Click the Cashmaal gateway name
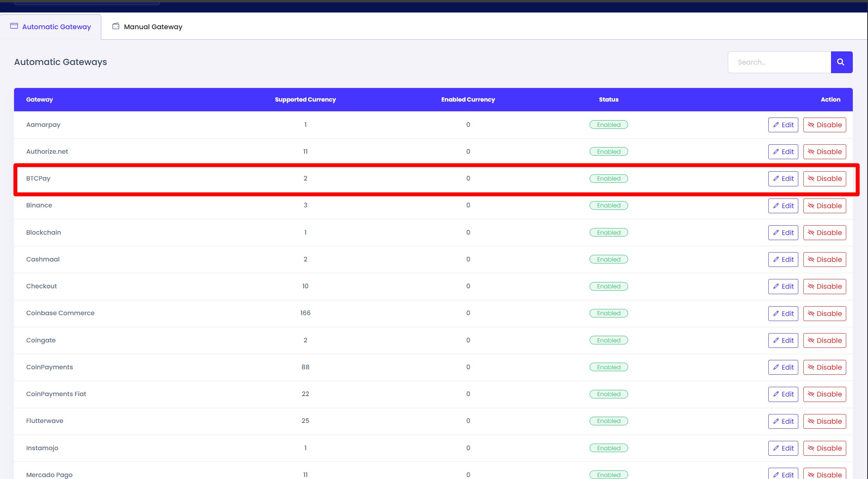This screenshot has width=868, height=479. tap(43, 260)
